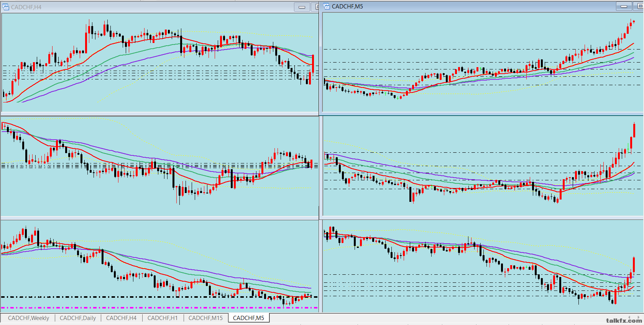644x325 pixels.
Task: Click the magenta dash-dot line in bottom-left chart
Action: 159,308
